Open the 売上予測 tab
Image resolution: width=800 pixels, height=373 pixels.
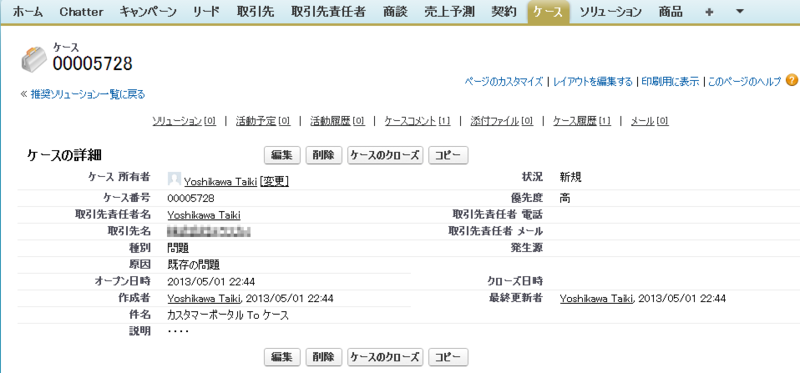(x=449, y=12)
